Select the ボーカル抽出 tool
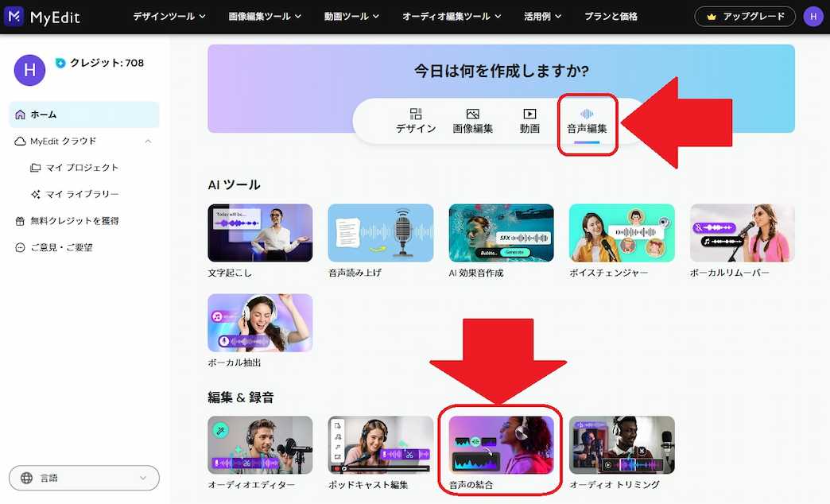 [x=260, y=323]
